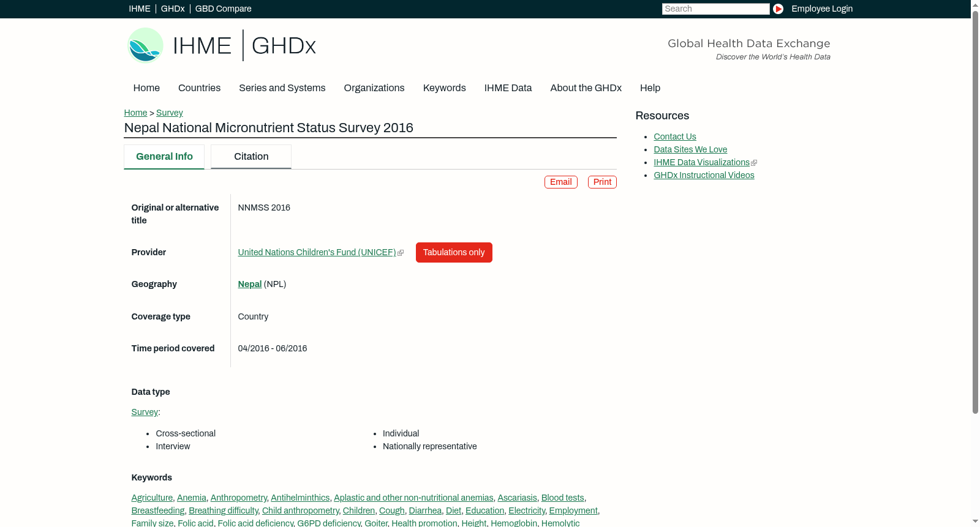Open the Diarrhea keyword link
Image resolution: width=980 pixels, height=527 pixels.
(425, 510)
